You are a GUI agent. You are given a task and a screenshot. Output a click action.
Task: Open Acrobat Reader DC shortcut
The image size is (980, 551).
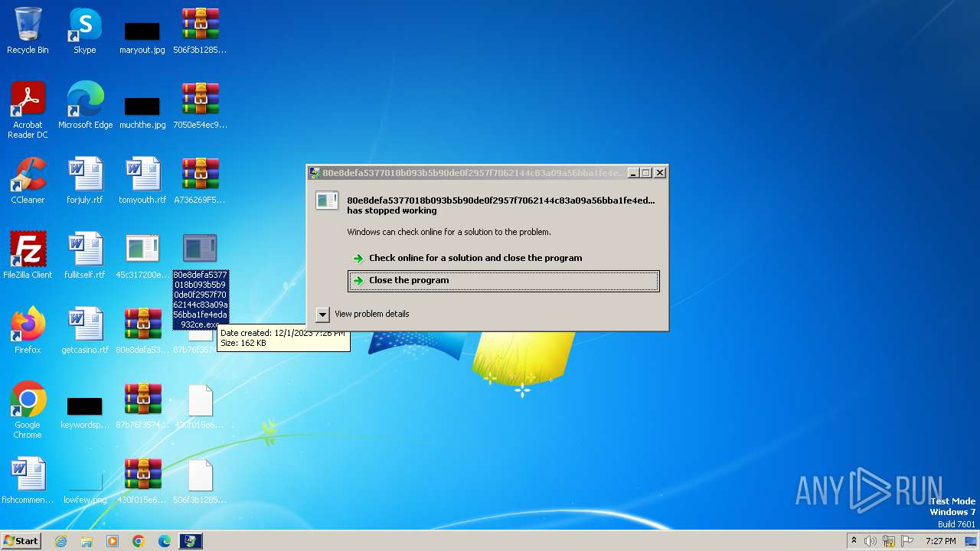point(28,110)
